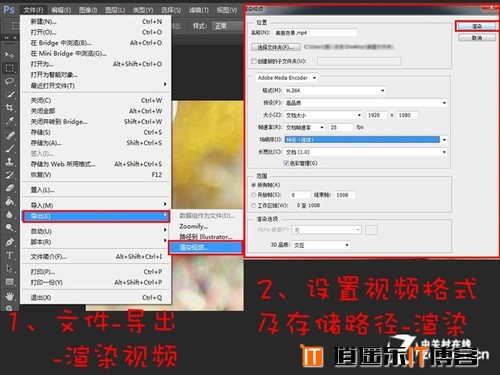Open the 图像(I) menu
This screenshot has height=375, width=500.
88,10
